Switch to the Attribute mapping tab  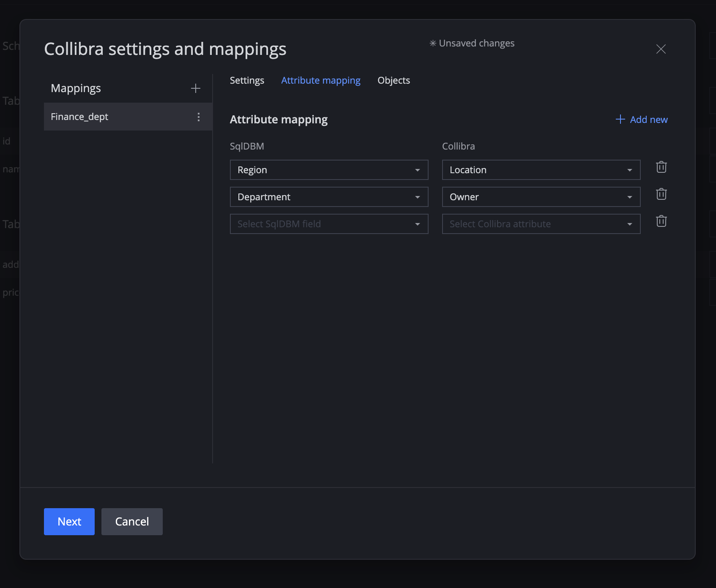coord(321,80)
